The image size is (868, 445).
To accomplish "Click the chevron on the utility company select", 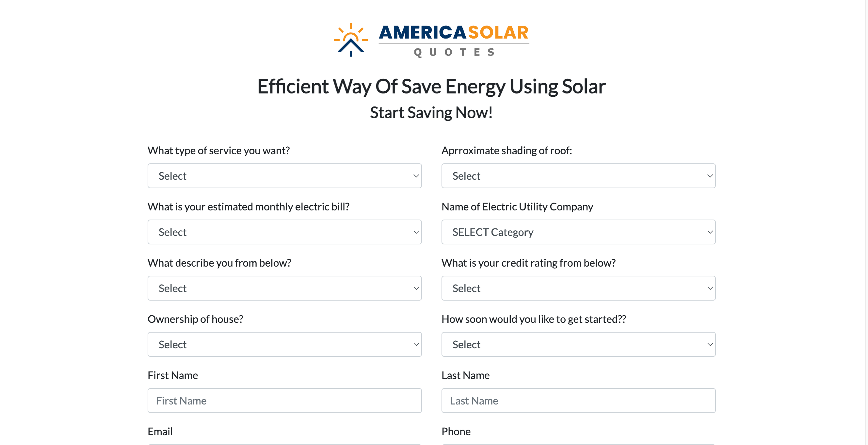I will tap(710, 232).
